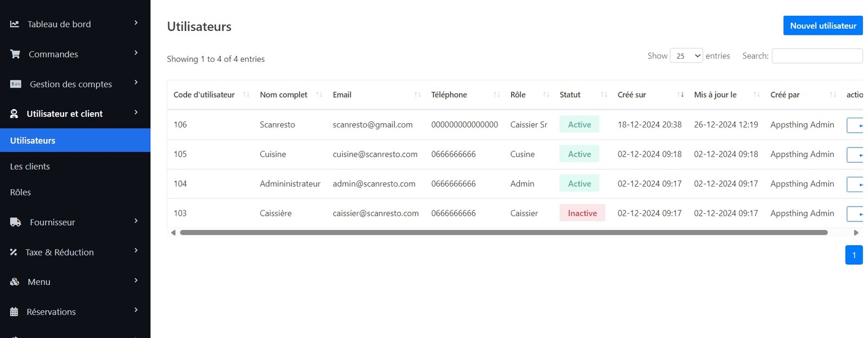Expand the Fournisseur submenu chevron
Image resolution: width=868 pixels, height=338 pixels.
tap(136, 221)
